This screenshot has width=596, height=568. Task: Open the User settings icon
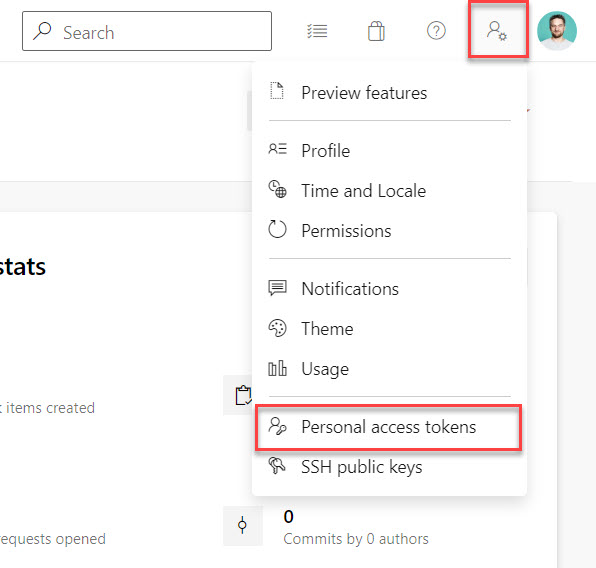[497, 31]
